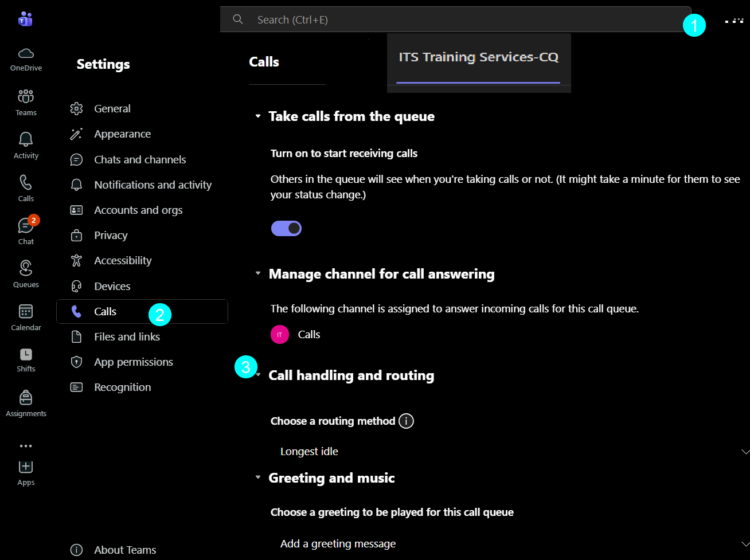Select the Shifts icon

[25, 358]
